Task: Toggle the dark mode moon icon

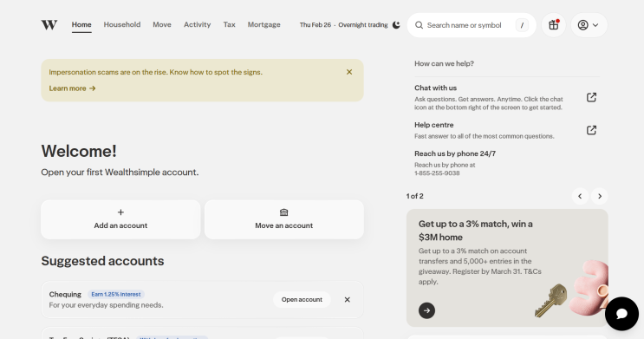Action: click(396, 25)
